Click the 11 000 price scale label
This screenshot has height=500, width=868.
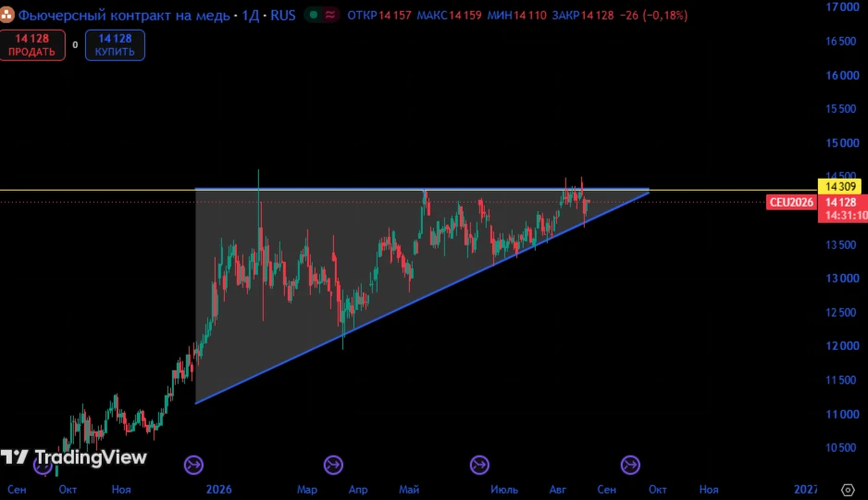click(x=842, y=414)
